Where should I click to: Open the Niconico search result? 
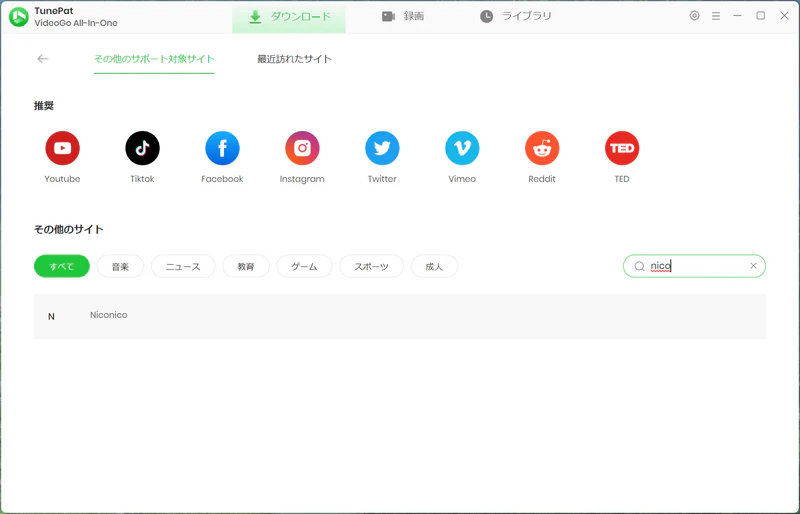click(x=109, y=315)
